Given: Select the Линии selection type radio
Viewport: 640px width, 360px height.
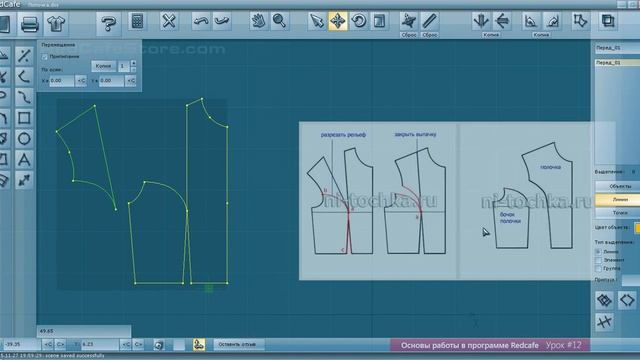Looking at the screenshot, I should pyautogui.click(x=598, y=252).
